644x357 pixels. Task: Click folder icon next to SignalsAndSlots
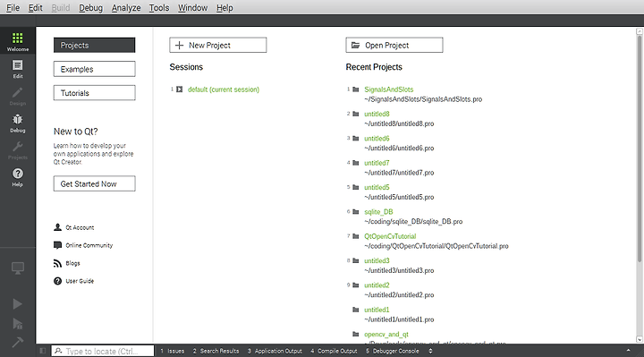pyautogui.click(x=356, y=89)
